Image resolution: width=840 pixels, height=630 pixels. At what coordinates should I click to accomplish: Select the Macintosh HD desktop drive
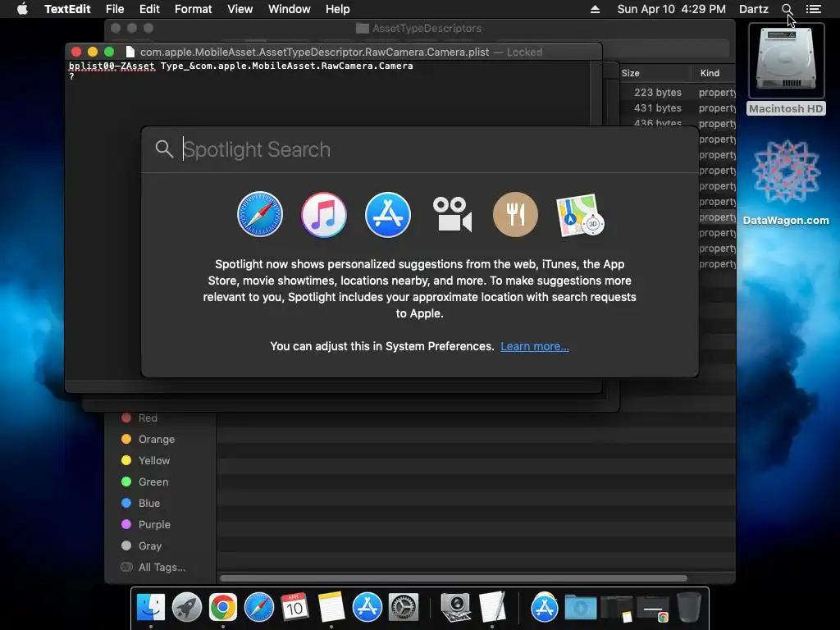786,70
